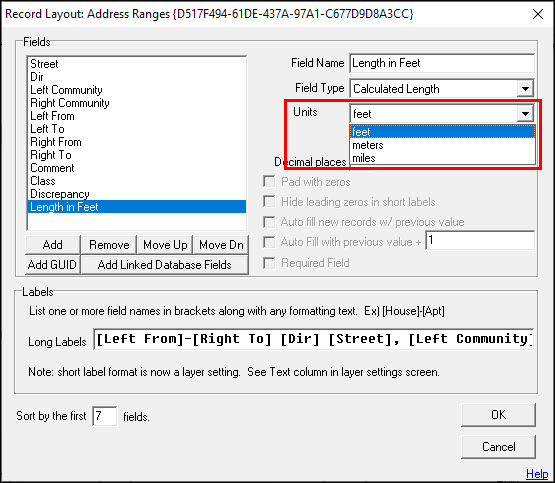Image resolution: width=555 pixels, height=483 pixels.
Task: Toggle the Pad with zeros checkbox
Action: (x=269, y=182)
